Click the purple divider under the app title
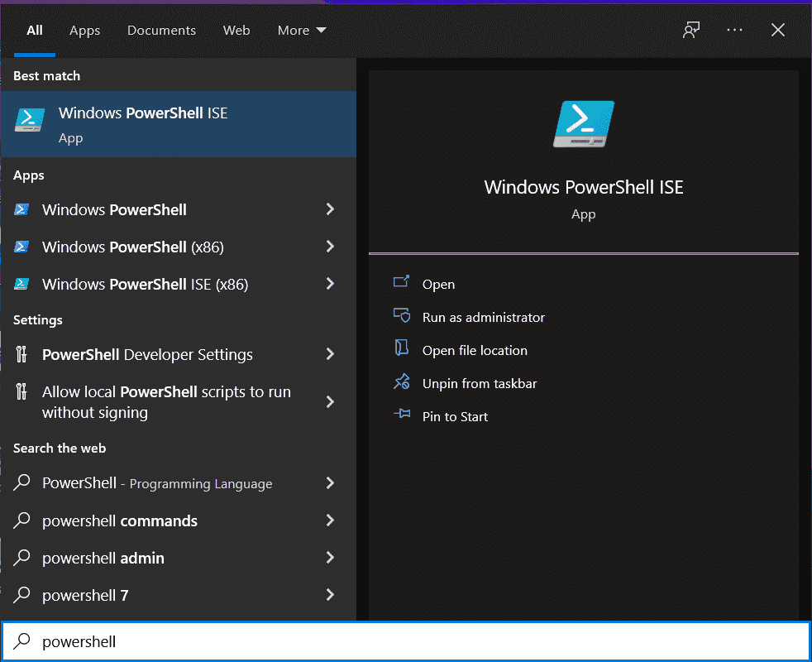Screen dimensions: 812x662 tap(583, 253)
